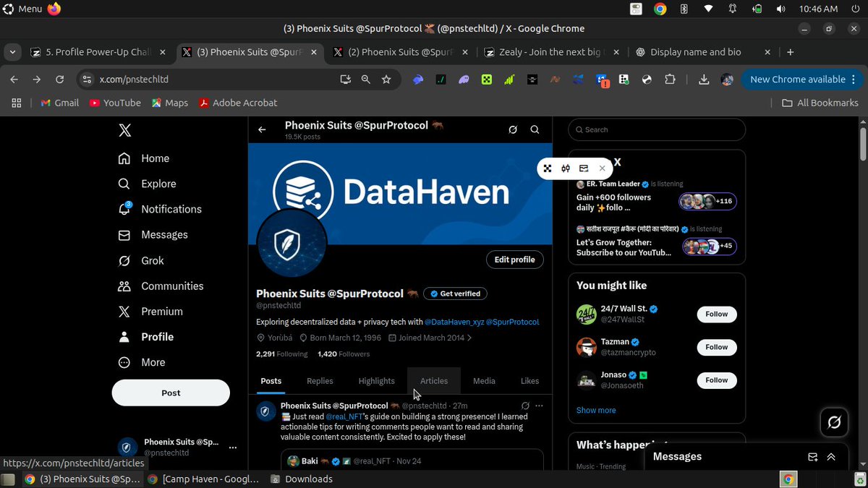Image resolution: width=868 pixels, height=488 pixels.
Task: Click the first icon in floating overlay toolbar
Action: click(x=548, y=168)
